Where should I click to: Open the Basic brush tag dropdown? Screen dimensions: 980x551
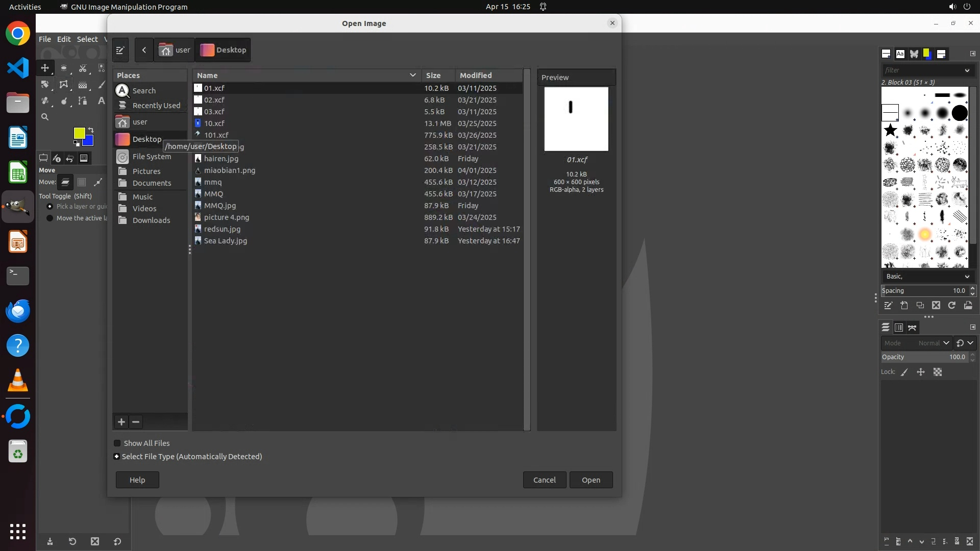926,277
